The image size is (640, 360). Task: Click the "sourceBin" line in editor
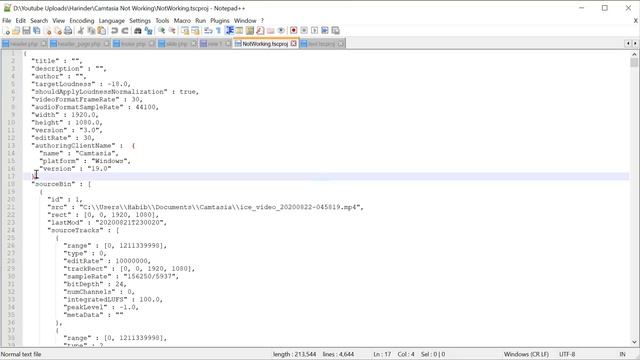point(61,184)
